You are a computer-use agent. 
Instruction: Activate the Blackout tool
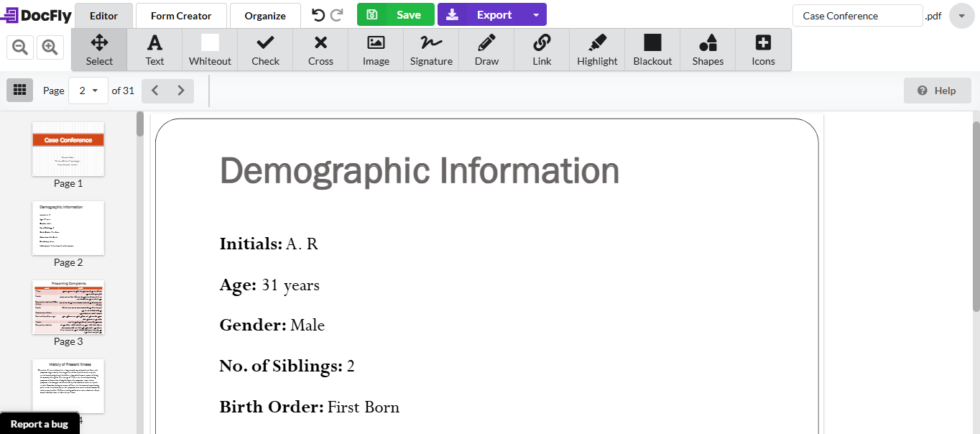tap(652, 49)
